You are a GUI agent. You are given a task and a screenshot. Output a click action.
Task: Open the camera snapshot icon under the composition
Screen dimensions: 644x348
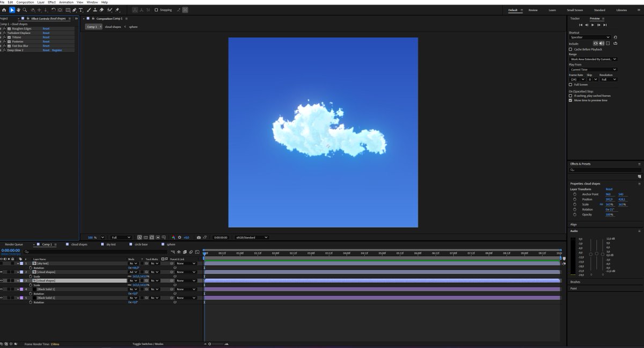pyautogui.click(x=199, y=237)
